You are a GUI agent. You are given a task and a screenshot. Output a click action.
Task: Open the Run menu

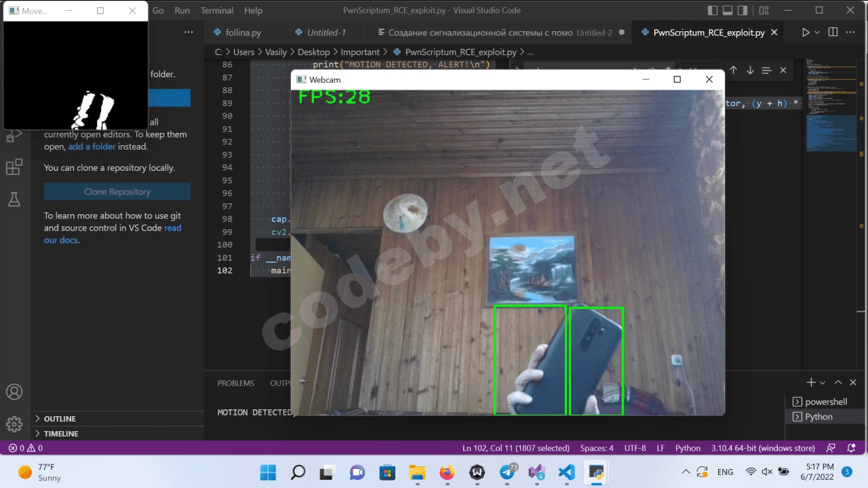182,10
